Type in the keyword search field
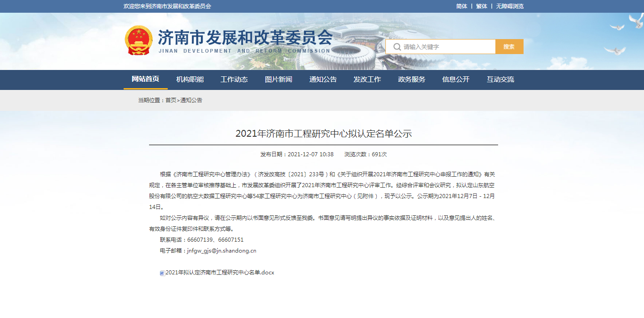 (448, 47)
